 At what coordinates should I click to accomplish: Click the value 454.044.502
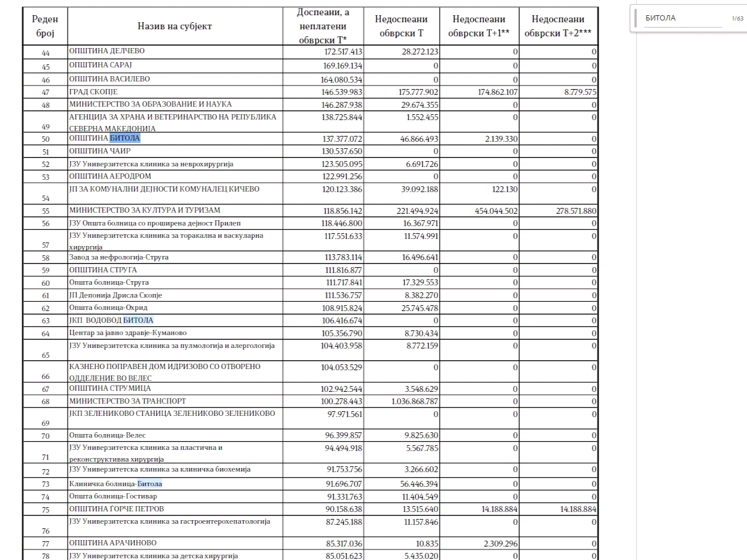coord(496,211)
